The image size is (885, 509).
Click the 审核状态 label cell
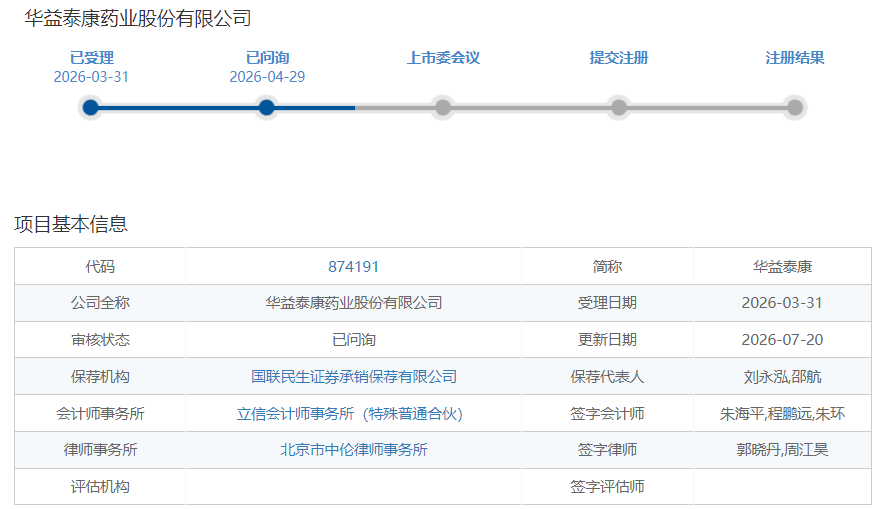[100, 340]
